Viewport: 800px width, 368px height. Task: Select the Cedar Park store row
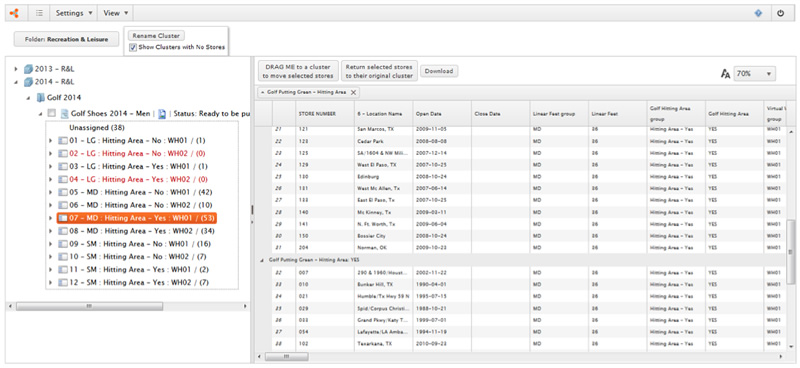coord(521,141)
